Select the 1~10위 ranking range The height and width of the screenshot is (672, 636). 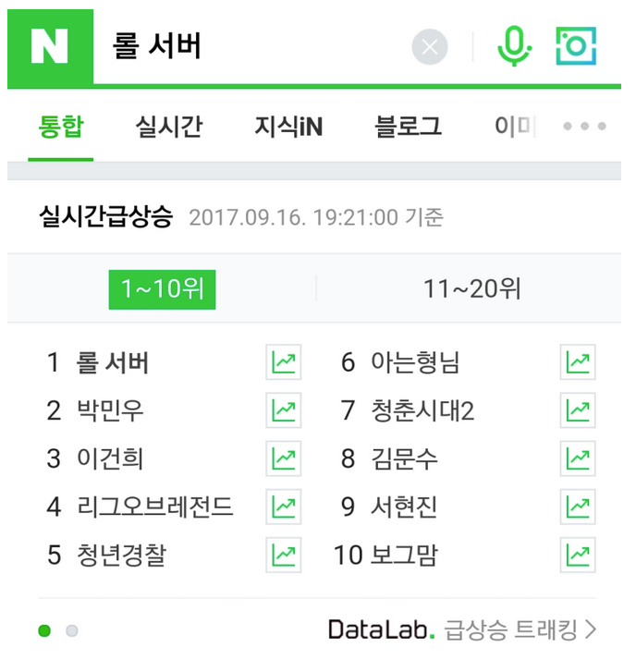click(162, 289)
